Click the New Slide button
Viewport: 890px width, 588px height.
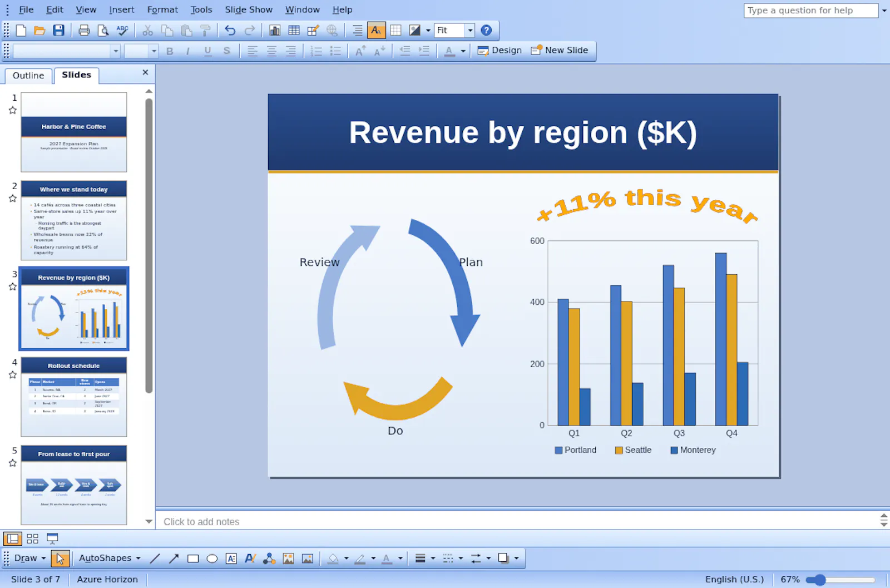pyautogui.click(x=560, y=50)
